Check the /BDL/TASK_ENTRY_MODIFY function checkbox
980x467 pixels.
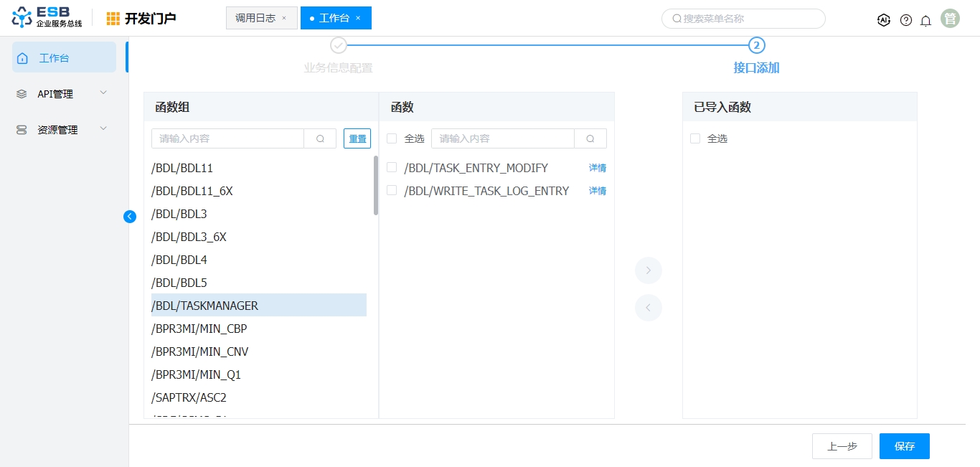coord(392,167)
